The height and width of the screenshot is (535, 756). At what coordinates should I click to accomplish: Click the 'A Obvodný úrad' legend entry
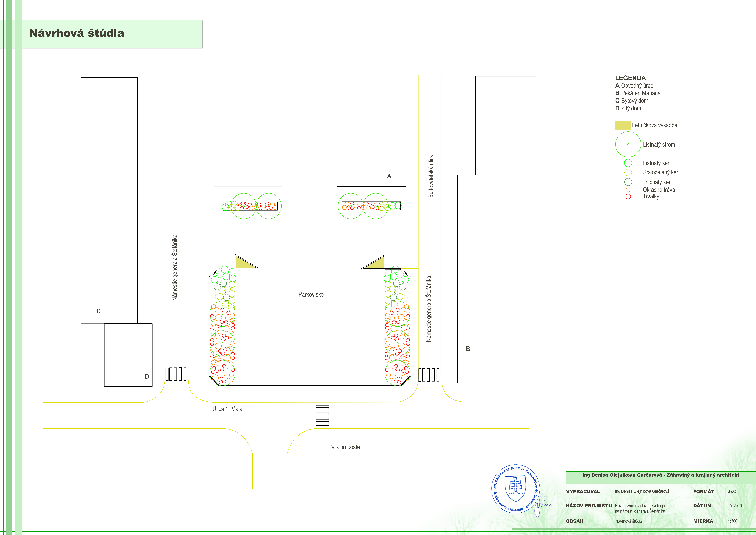click(x=634, y=86)
